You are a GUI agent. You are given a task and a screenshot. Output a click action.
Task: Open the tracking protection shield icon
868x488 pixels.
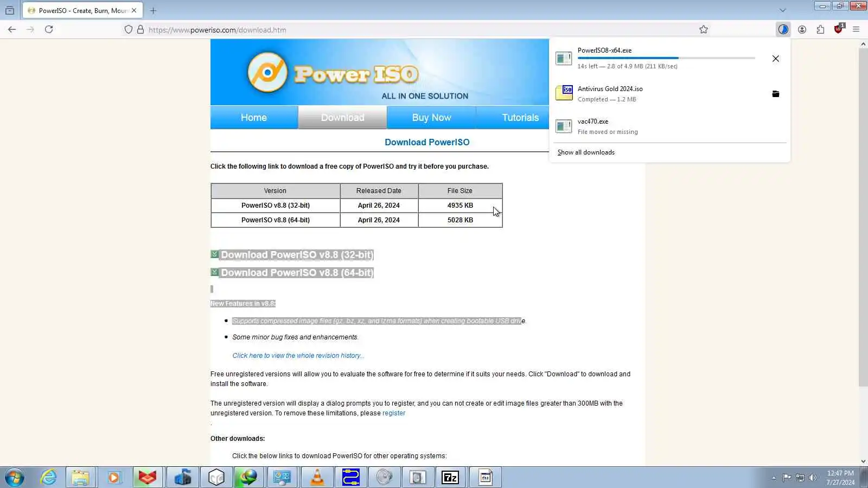click(129, 29)
